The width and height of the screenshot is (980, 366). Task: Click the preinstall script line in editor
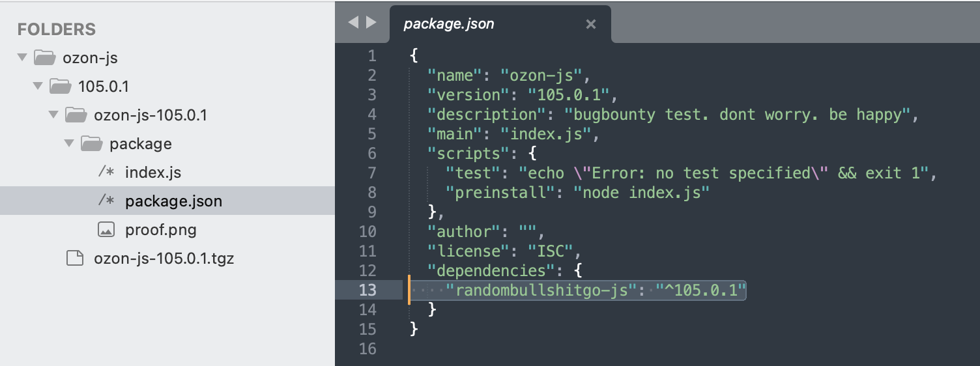click(577, 193)
